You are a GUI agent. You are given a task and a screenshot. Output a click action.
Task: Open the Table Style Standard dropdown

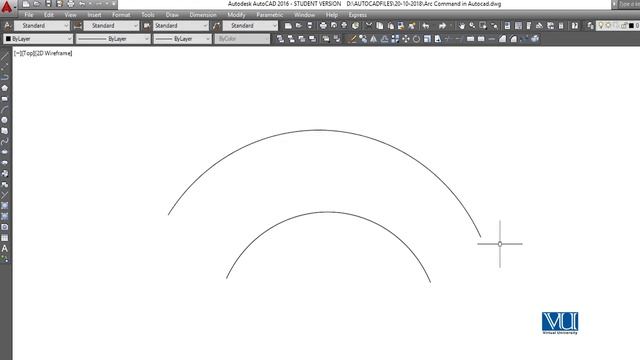tap(181, 26)
